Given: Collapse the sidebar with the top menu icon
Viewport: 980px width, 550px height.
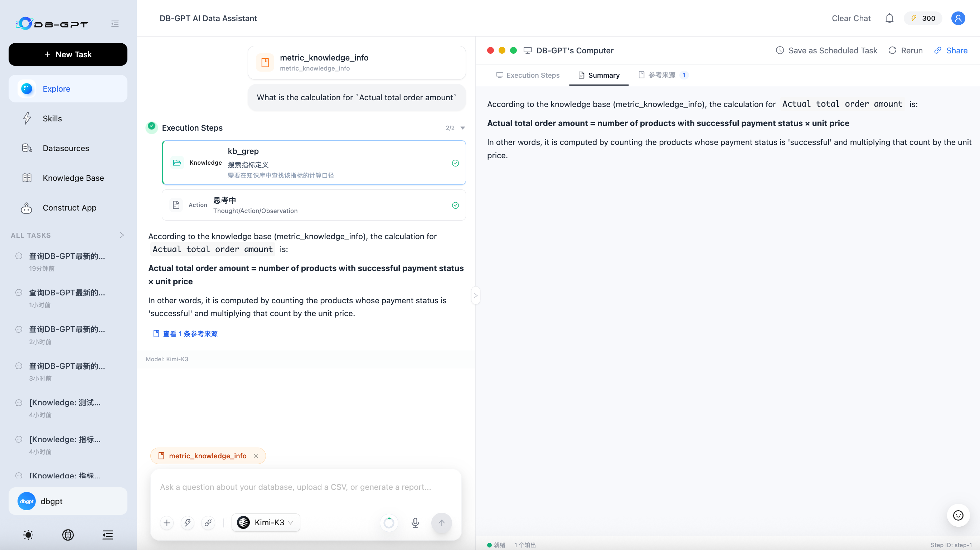Looking at the screenshot, I should (115, 24).
